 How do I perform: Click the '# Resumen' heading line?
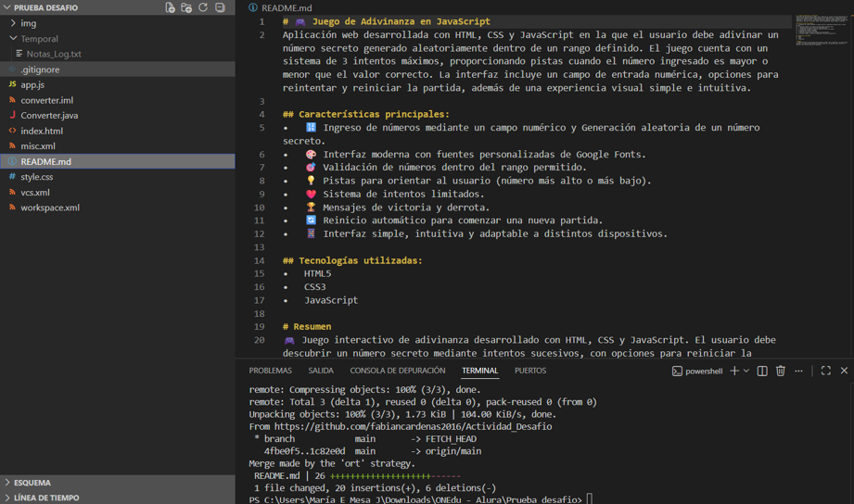(307, 326)
